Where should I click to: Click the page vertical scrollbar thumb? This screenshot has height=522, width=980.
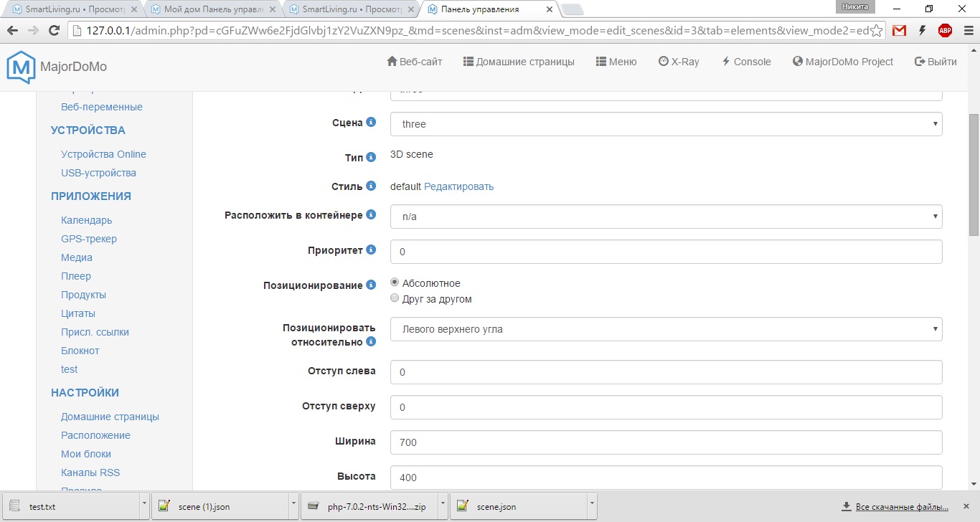coord(974,175)
